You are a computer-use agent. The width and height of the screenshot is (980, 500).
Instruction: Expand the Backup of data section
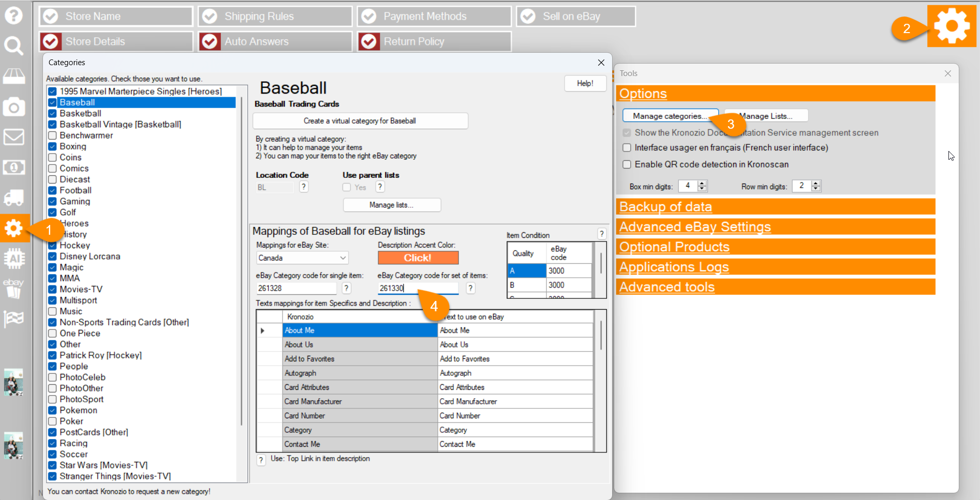pos(776,207)
